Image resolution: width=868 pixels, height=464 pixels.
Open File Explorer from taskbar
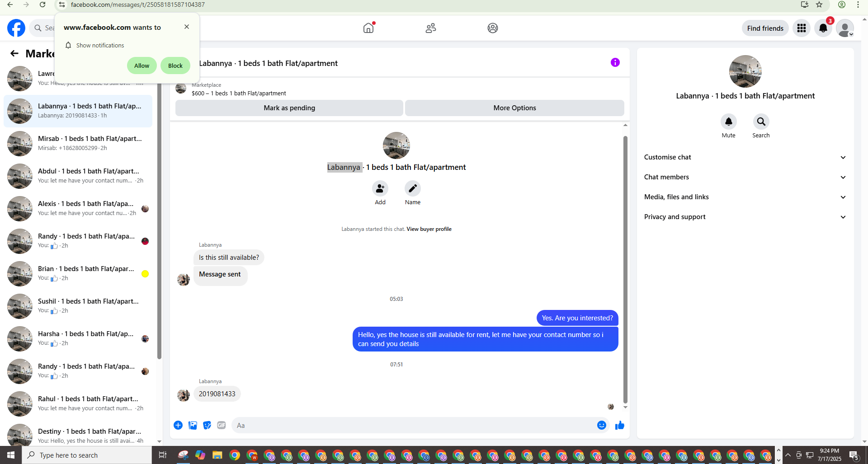[217, 455]
